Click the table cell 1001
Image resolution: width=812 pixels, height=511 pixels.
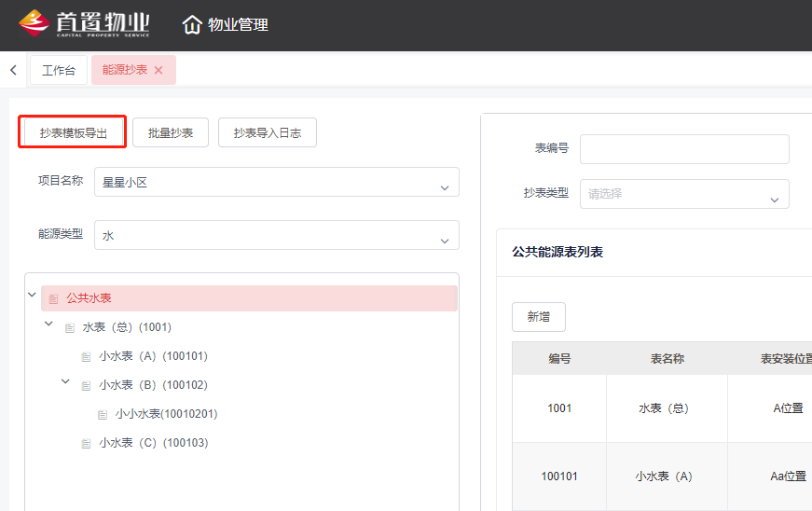click(559, 408)
